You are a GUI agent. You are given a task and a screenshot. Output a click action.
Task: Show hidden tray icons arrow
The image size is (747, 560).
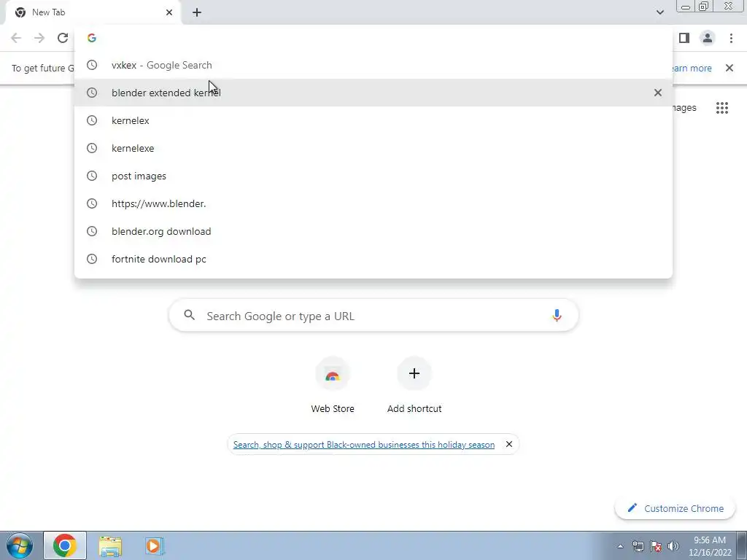click(x=620, y=546)
